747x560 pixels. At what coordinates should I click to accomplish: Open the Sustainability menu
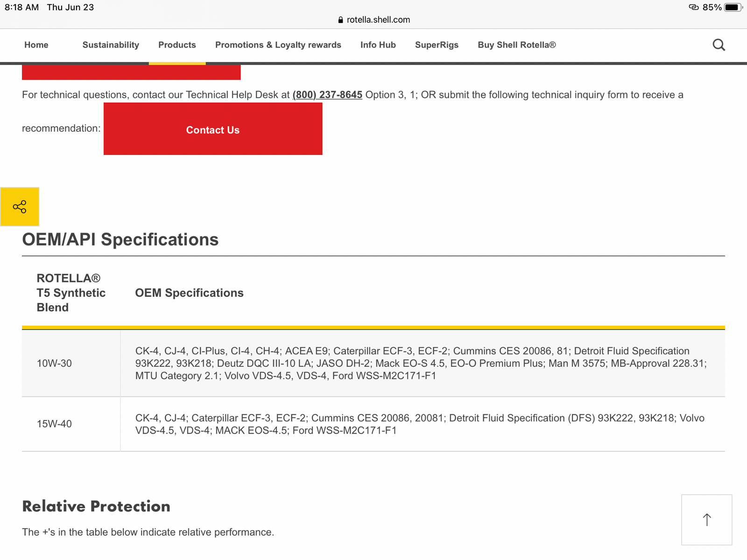tap(111, 45)
